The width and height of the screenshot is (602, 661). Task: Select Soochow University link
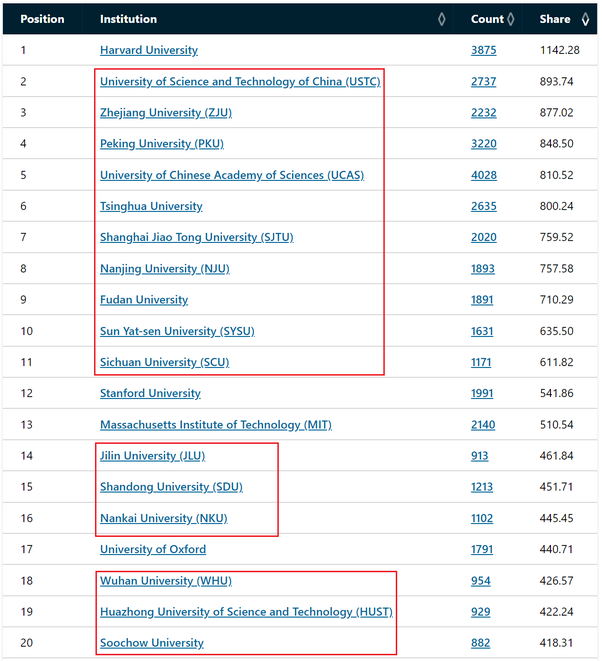tap(151, 643)
